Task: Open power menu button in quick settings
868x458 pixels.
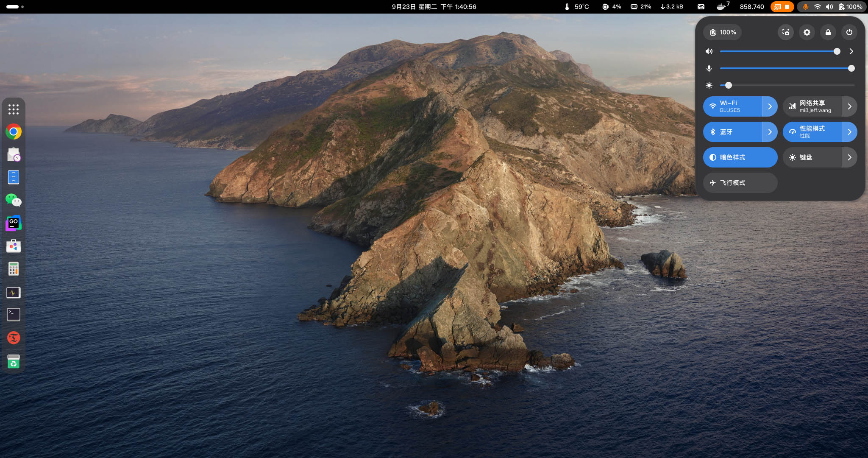Action: point(849,32)
